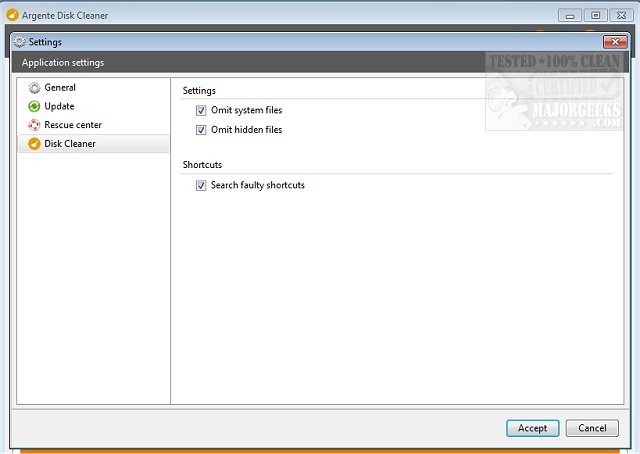This screenshot has width=640, height=454.
Task: Open the Update settings section
Action: pyautogui.click(x=93, y=106)
